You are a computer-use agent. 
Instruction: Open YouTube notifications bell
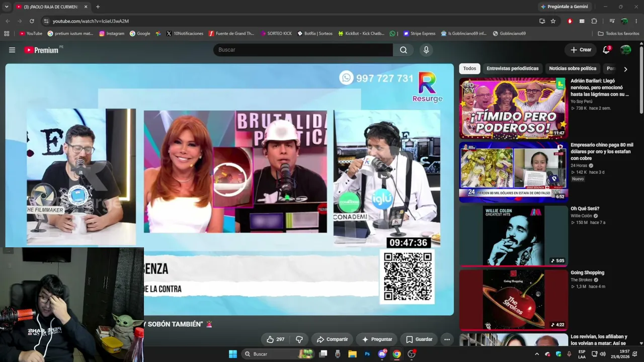click(x=606, y=50)
